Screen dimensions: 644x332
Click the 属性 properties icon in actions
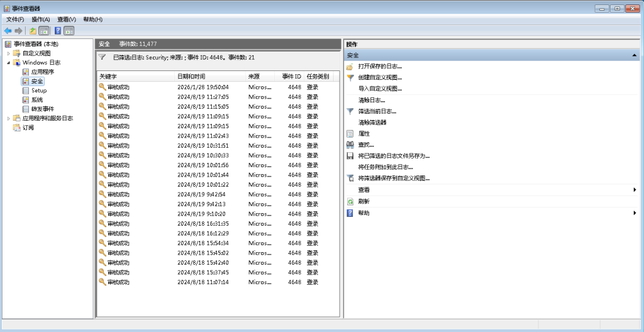pos(350,134)
